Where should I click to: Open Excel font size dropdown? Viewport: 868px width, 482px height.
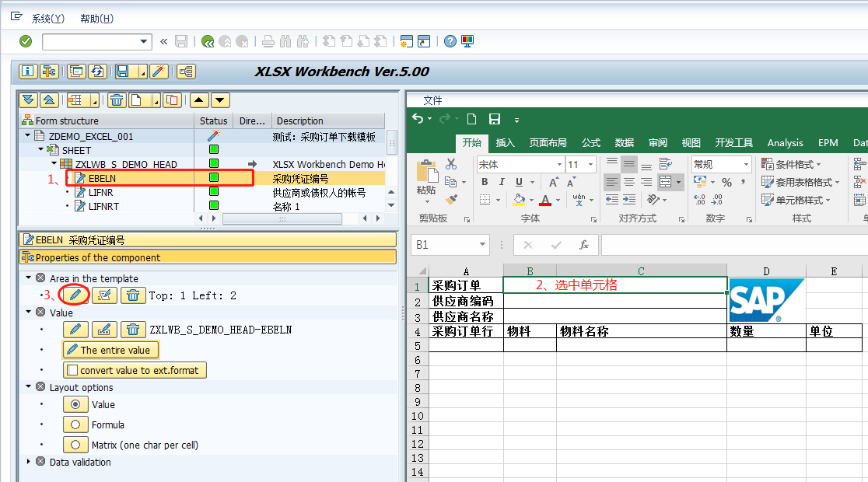590,164
